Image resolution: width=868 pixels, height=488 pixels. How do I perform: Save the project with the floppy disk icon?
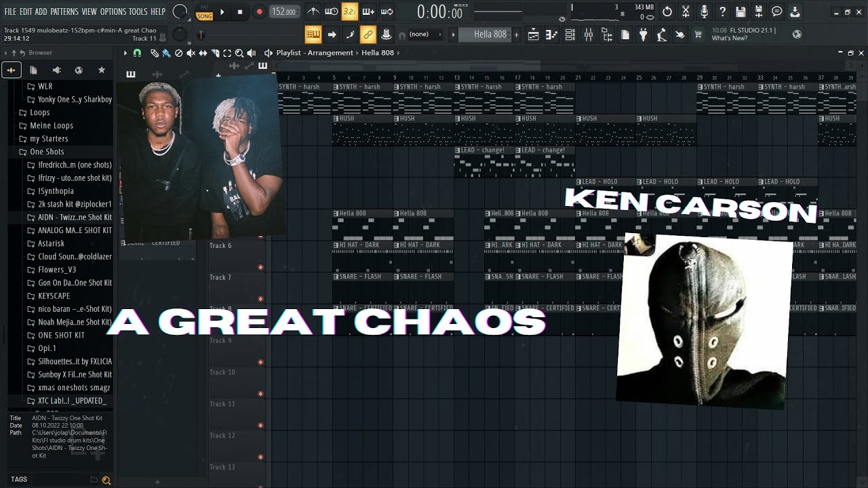click(741, 12)
